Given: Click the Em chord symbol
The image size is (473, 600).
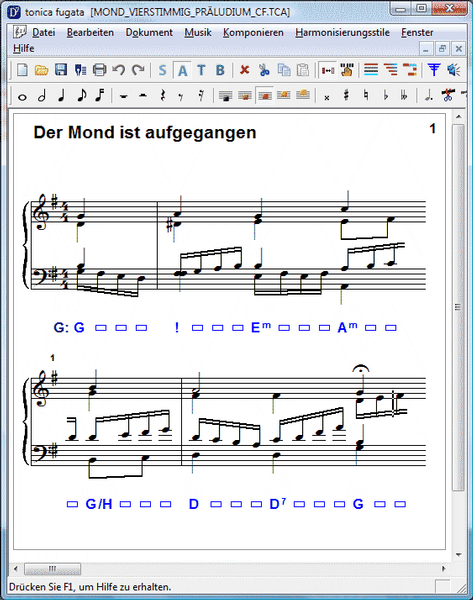Looking at the screenshot, I should 261,327.
